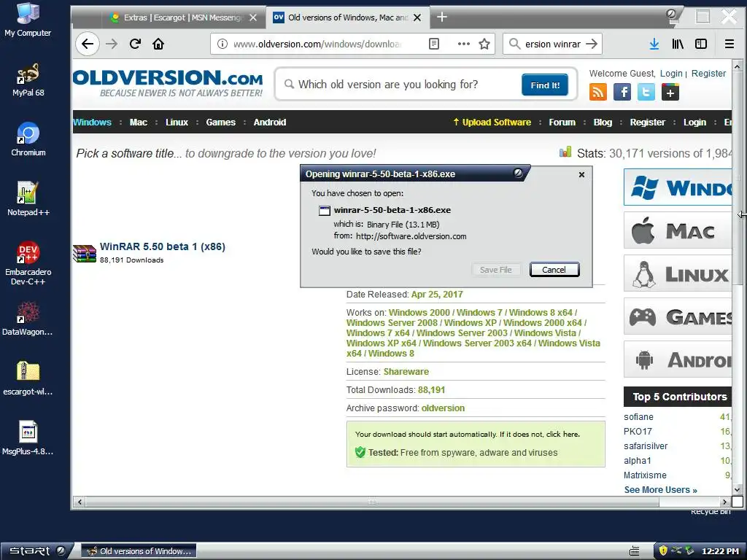Open the Twitter social icon
This screenshot has height=560, width=747.
(646, 92)
